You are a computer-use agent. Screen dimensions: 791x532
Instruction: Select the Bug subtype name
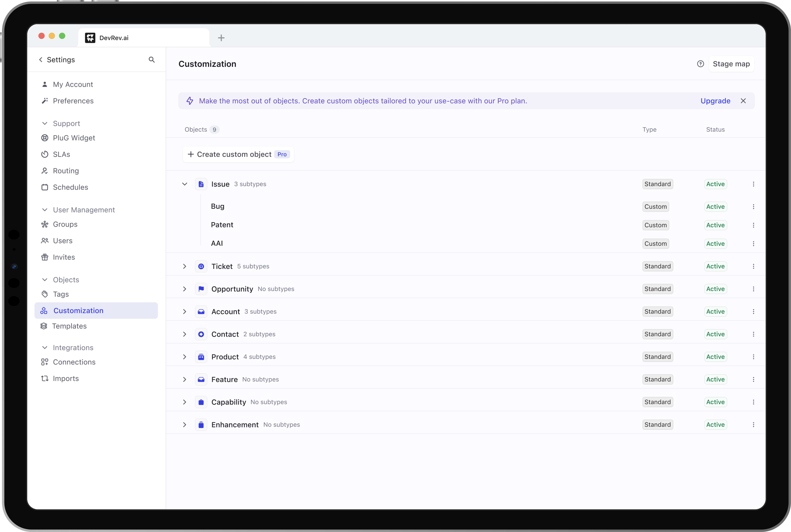218,206
